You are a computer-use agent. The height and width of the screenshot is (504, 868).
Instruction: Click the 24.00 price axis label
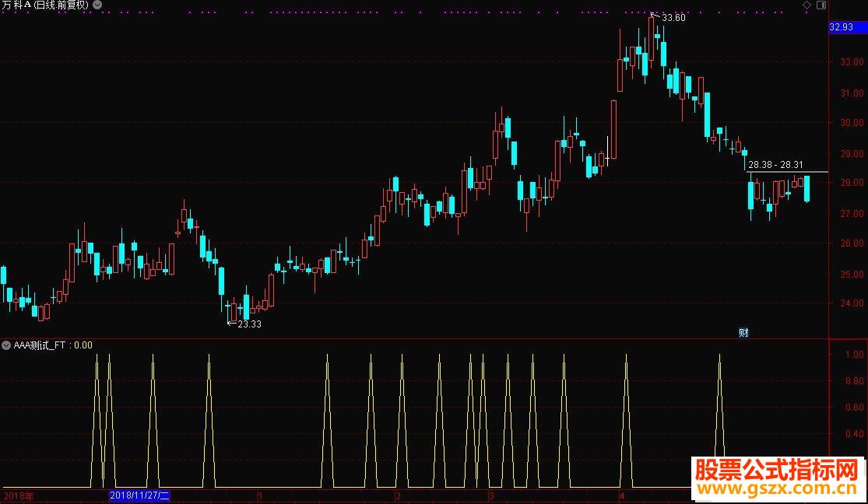(x=852, y=303)
